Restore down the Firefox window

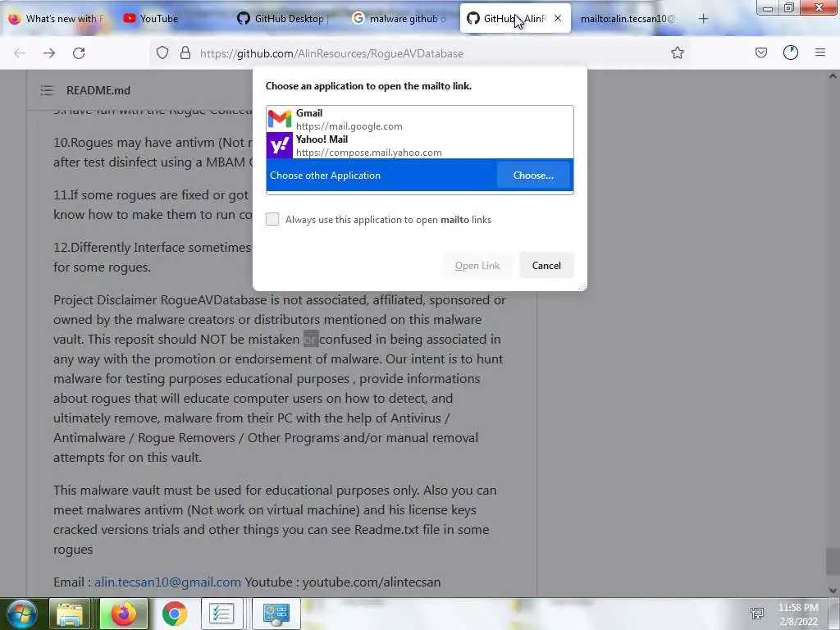788,7
